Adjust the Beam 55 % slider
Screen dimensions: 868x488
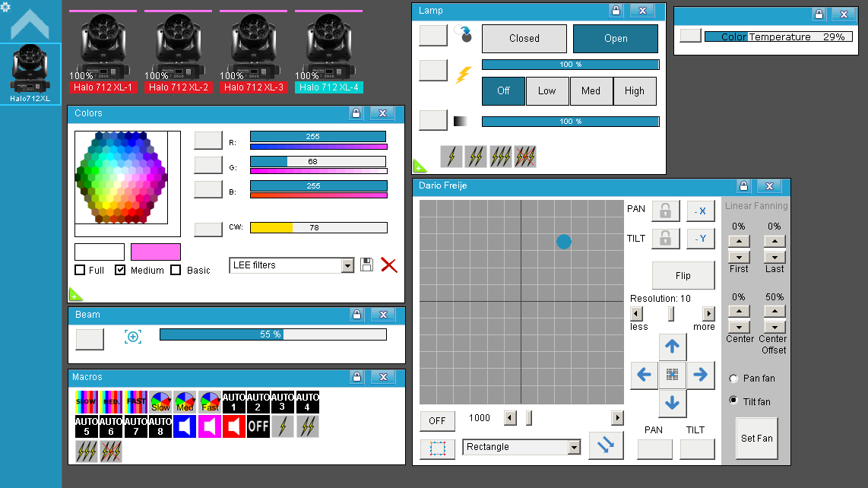click(273, 334)
